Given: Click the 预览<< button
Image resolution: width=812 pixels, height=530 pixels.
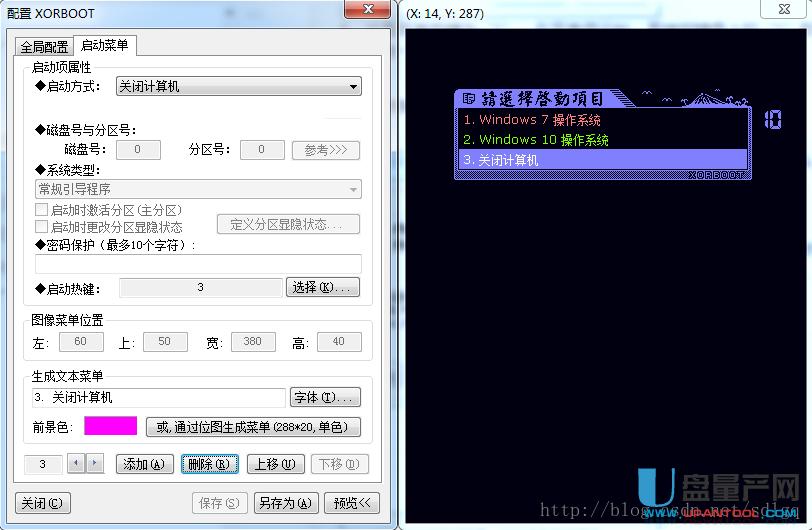Looking at the screenshot, I should (352, 503).
